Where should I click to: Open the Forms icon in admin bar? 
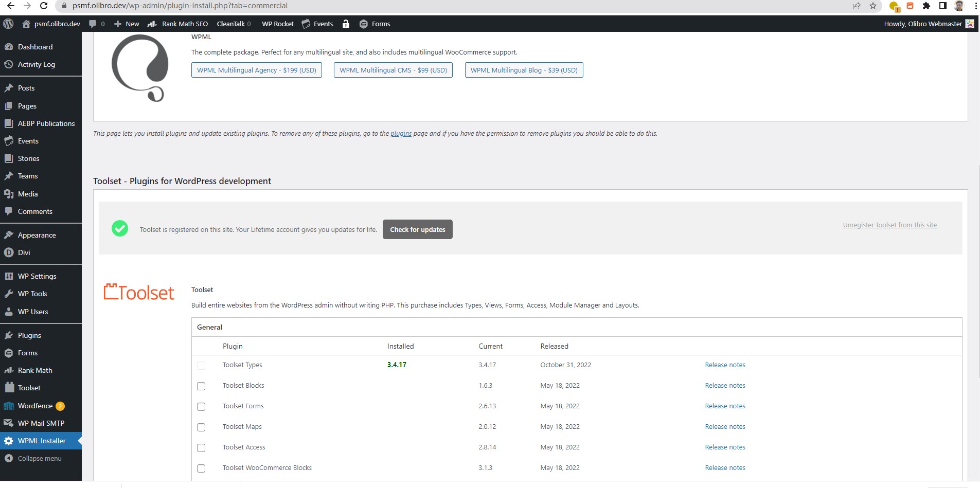[364, 24]
